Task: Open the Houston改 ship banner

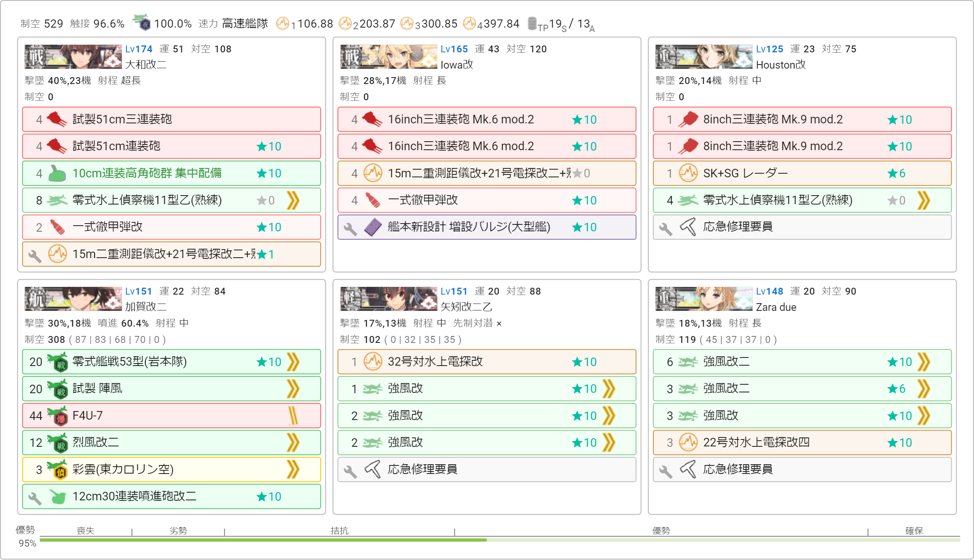Action: [704, 56]
